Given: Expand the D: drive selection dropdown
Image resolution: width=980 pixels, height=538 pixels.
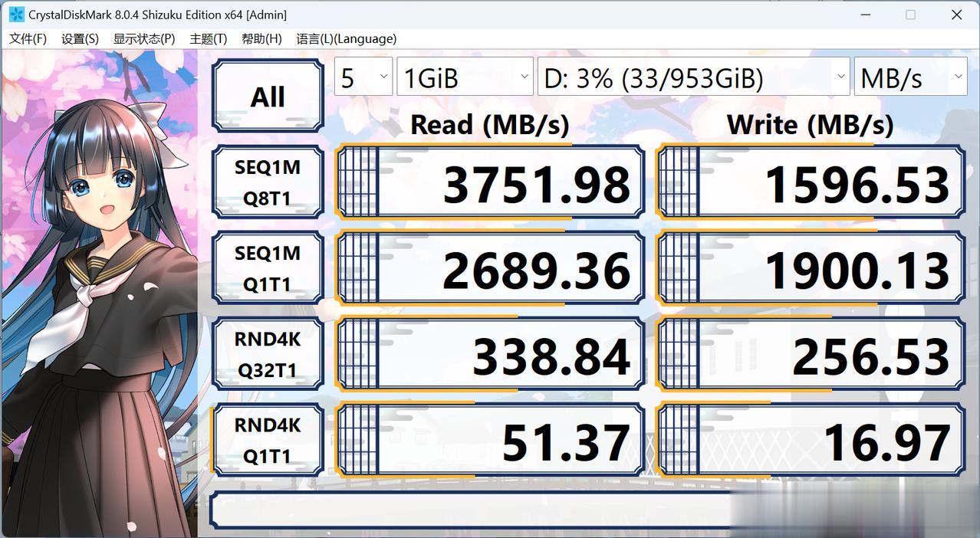Looking at the screenshot, I should pos(694,77).
